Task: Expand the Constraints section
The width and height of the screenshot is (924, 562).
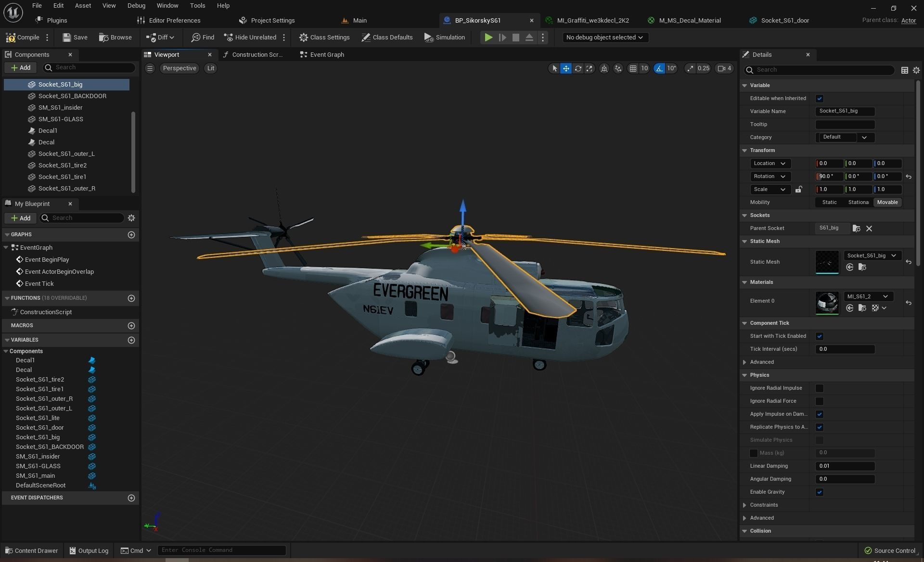Action: pyautogui.click(x=744, y=505)
